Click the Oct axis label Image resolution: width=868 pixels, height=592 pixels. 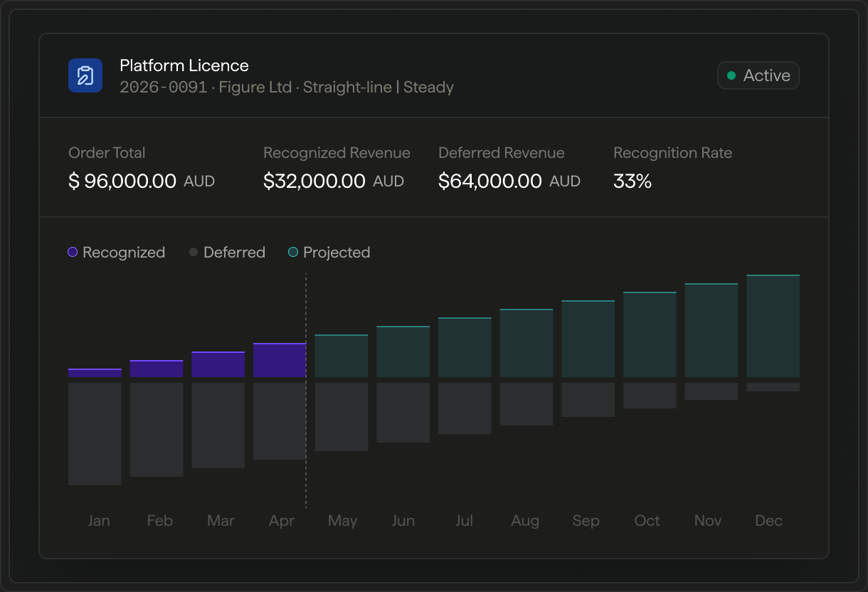[x=647, y=521]
